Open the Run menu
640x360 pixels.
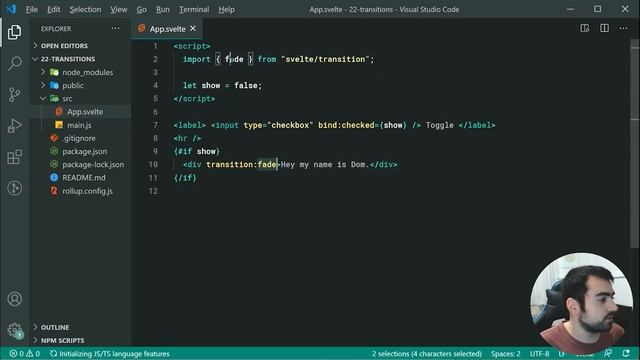click(x=163, y=9)
